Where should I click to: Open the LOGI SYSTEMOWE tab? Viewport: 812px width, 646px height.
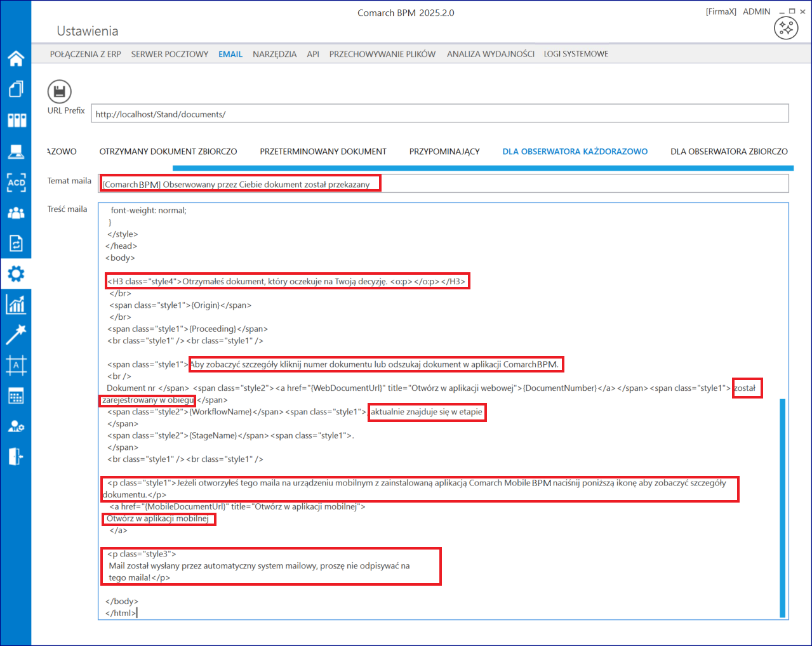click(x=576, y=54)
